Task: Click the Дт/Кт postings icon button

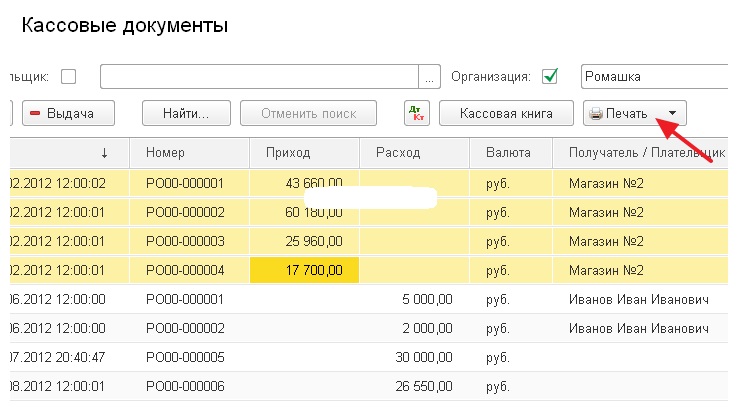Action: (x=417, y=113)
